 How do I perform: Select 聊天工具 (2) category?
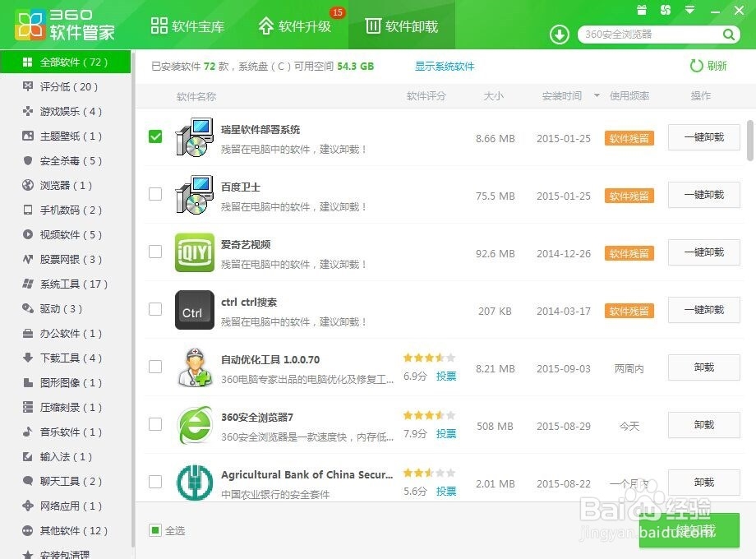coord(65,481)
